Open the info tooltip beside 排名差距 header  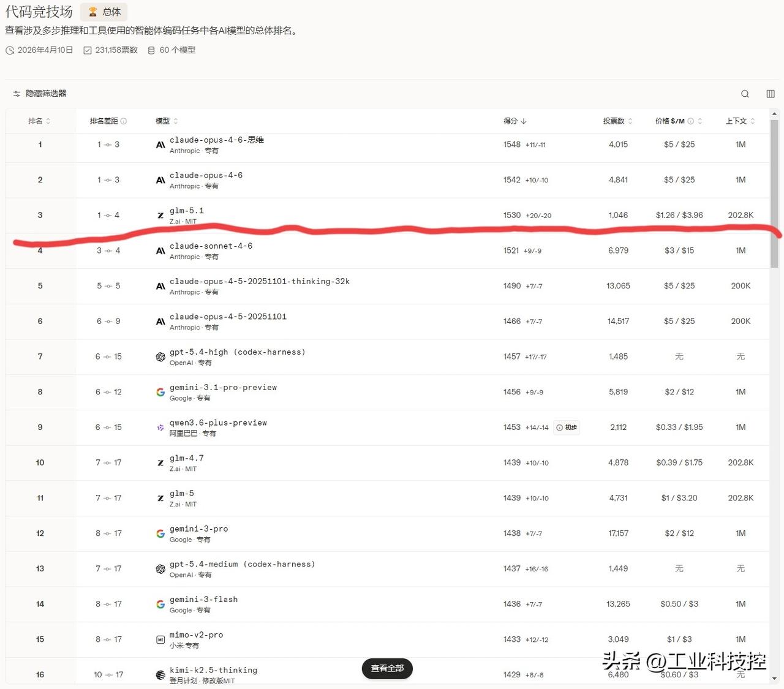point(124,121)
